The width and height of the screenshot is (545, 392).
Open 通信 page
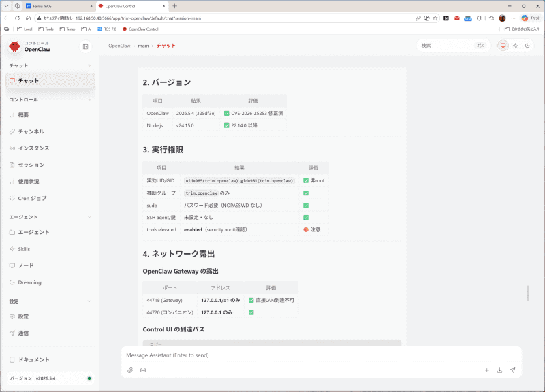point(50,333)
